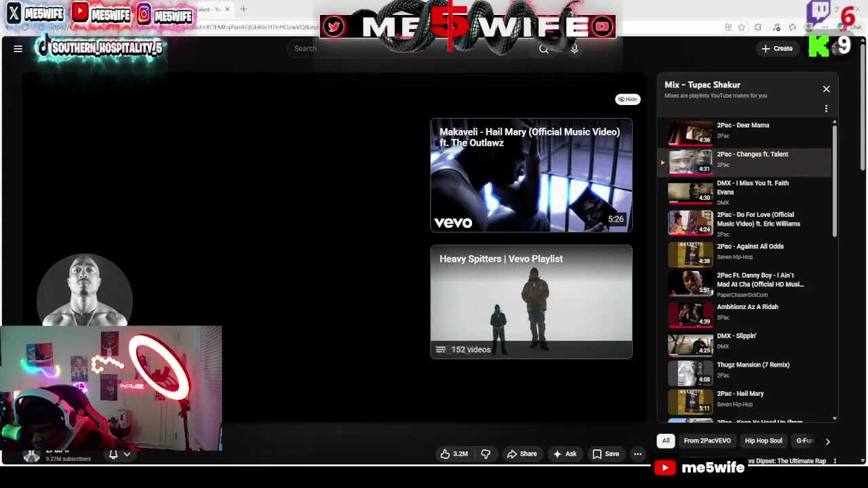Image resolution: width=868 pixels, height=488 pixels.
Task: Play I Ain't Mad At Cha playlist entry
Action: (745, 284)
